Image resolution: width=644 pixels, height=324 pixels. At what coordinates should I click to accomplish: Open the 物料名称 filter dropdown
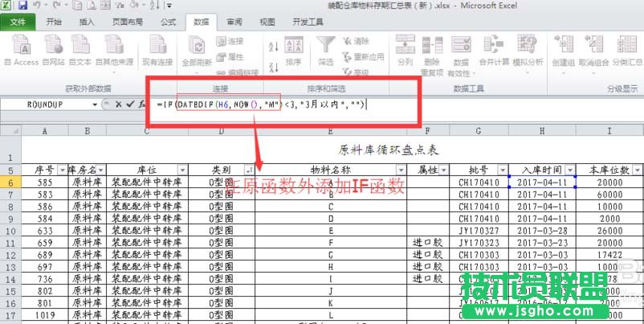401,170
